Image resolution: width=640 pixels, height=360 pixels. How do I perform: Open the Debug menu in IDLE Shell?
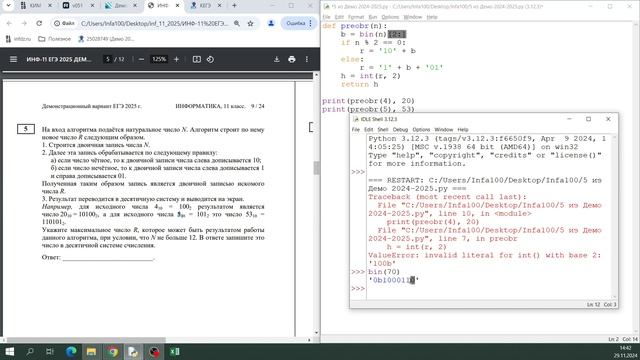tap(400, 129)
